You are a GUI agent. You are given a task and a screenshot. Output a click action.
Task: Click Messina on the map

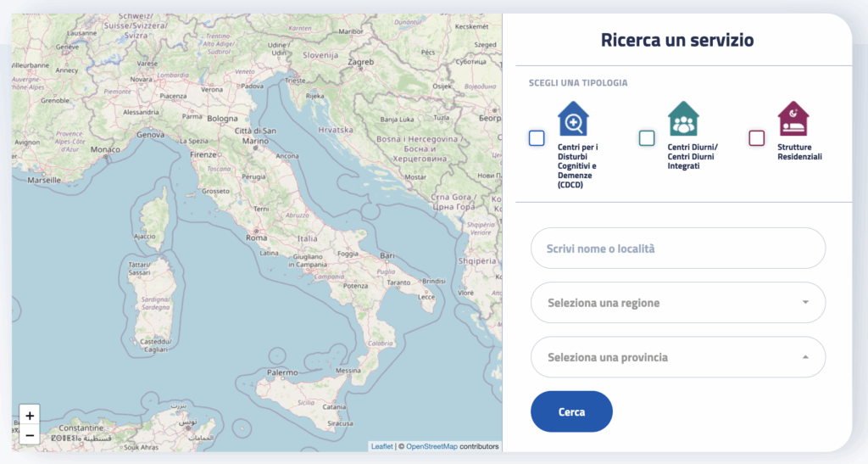click(348, 371)
